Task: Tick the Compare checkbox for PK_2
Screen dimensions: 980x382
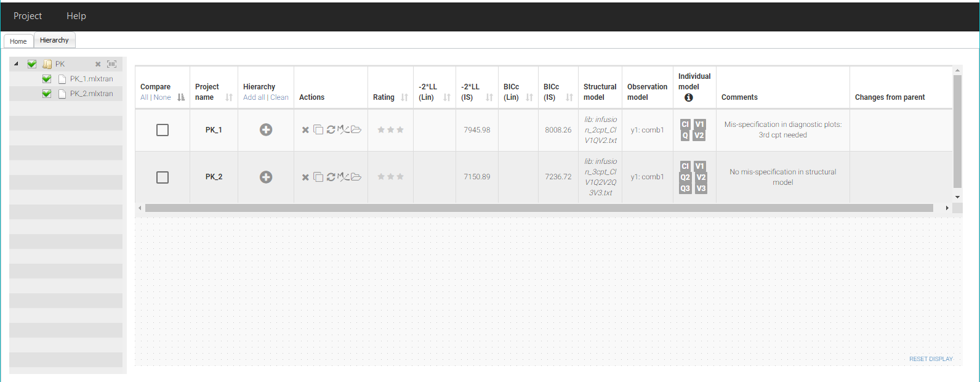Action: (x=163, y=177)
